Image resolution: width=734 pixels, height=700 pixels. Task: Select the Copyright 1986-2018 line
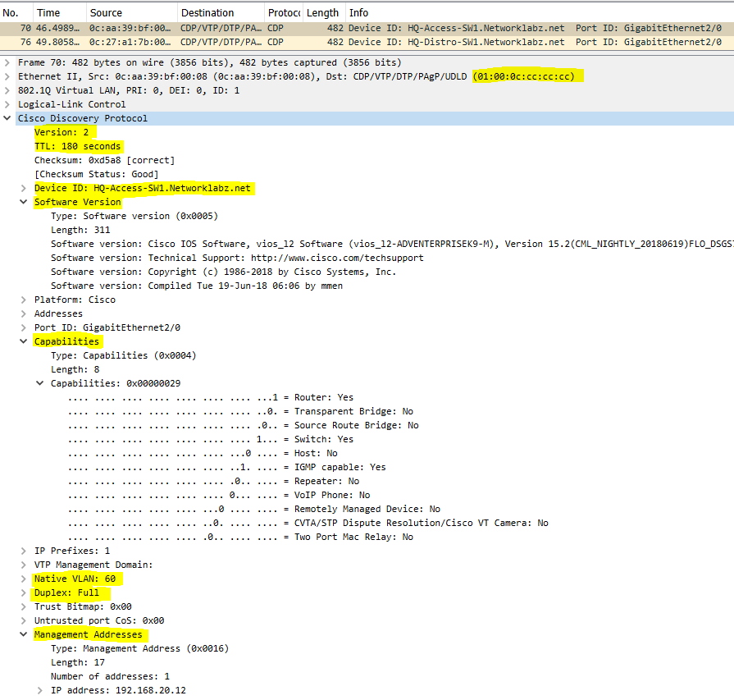[x=223, y=272]
